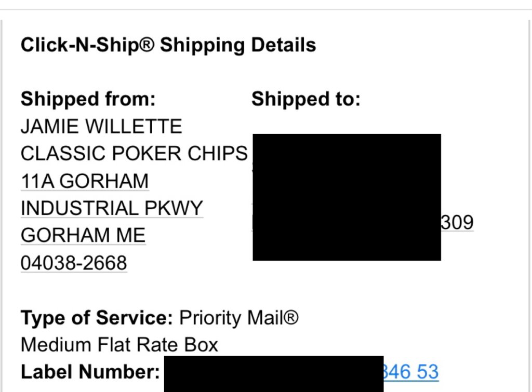The width and height of the screenshot is (532, 392).
Task: Click the Type of Service: label
Action: (97, 317)
